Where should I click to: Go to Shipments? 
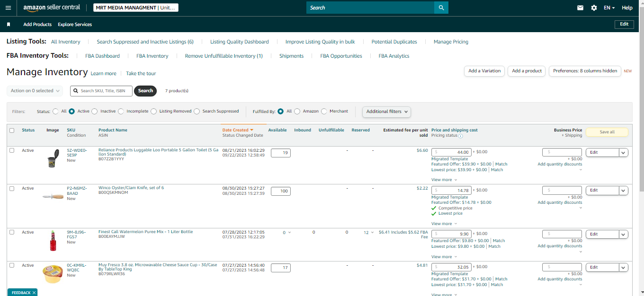[291, 56]
